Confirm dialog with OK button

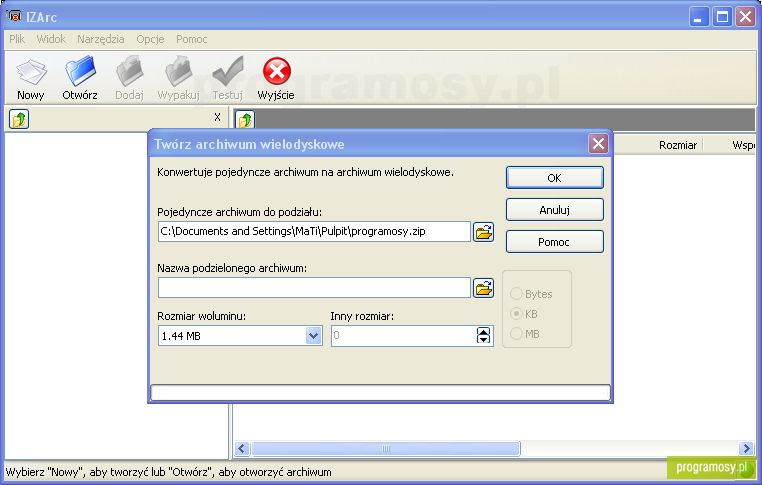point(554,178)
